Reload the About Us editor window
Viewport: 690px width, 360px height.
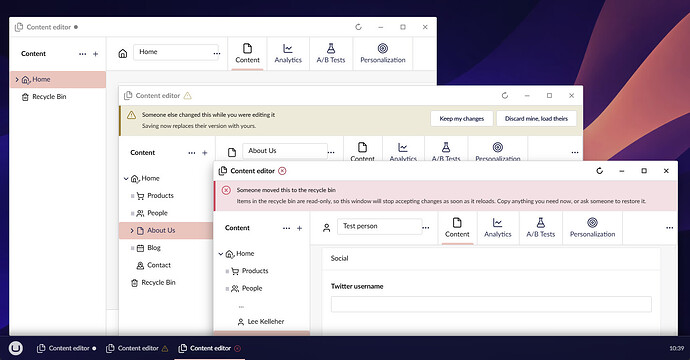pyautogui.click(x=505, y=96)
